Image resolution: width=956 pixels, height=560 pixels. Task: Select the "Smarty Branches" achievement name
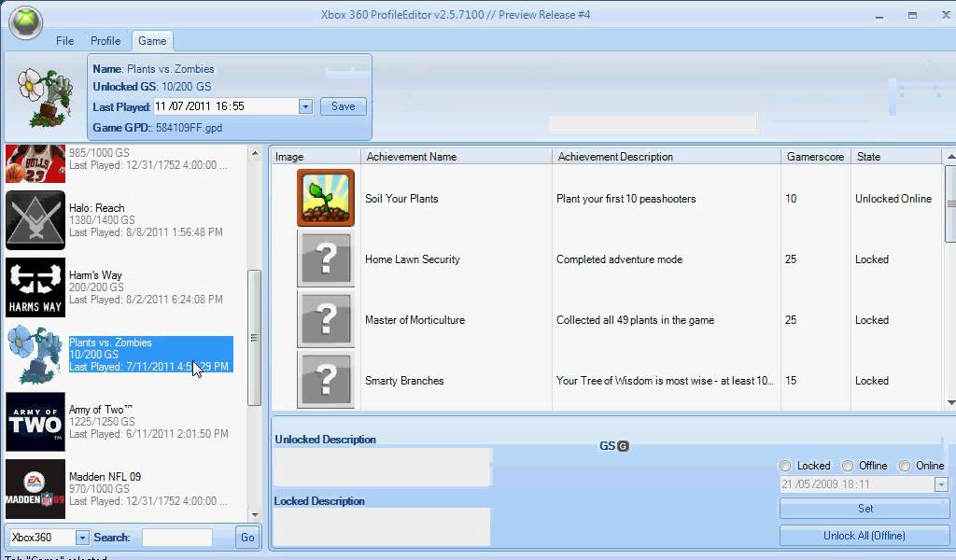[404, 381]
